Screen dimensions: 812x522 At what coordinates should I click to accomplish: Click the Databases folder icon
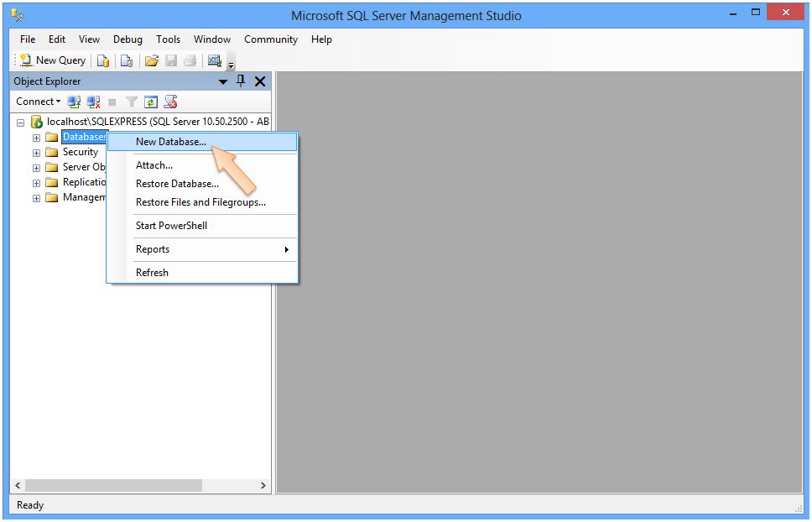click(x=51, y=137)
